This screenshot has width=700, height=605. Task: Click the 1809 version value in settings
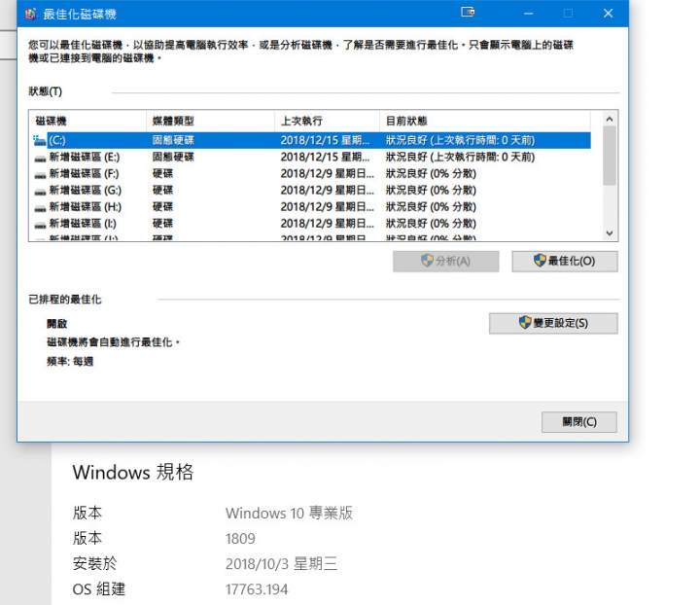tap(240, 539)
